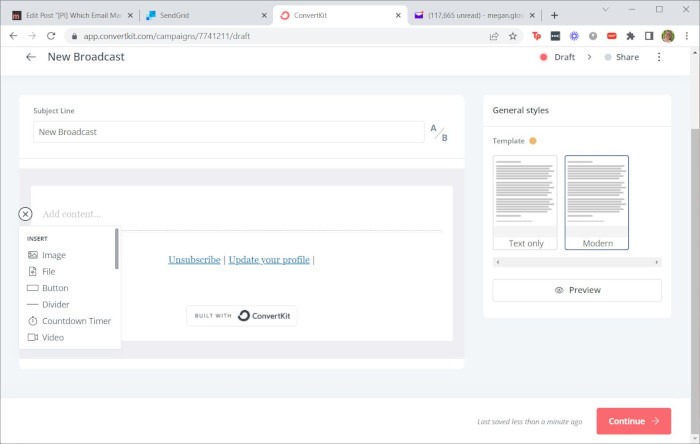The width and height of the screenshot is (700, 444).
Task: Click the insert menu scrollbar
Action: click(117, 249)
